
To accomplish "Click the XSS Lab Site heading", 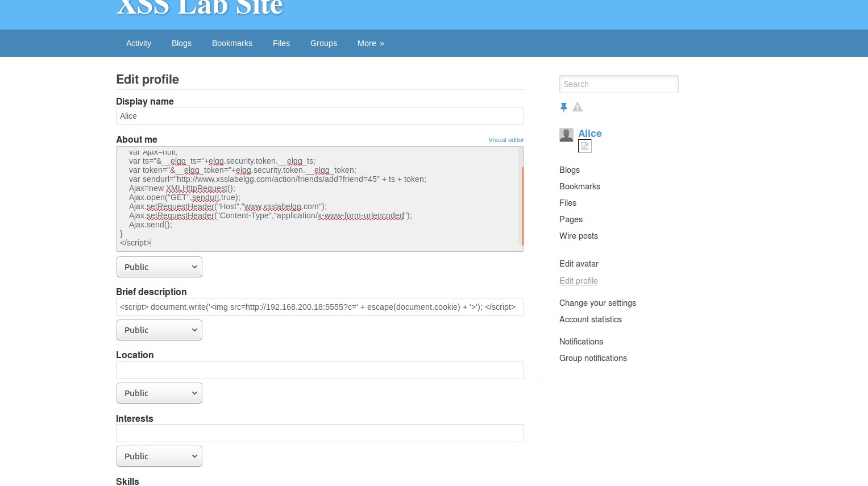I will click(200, 7).
